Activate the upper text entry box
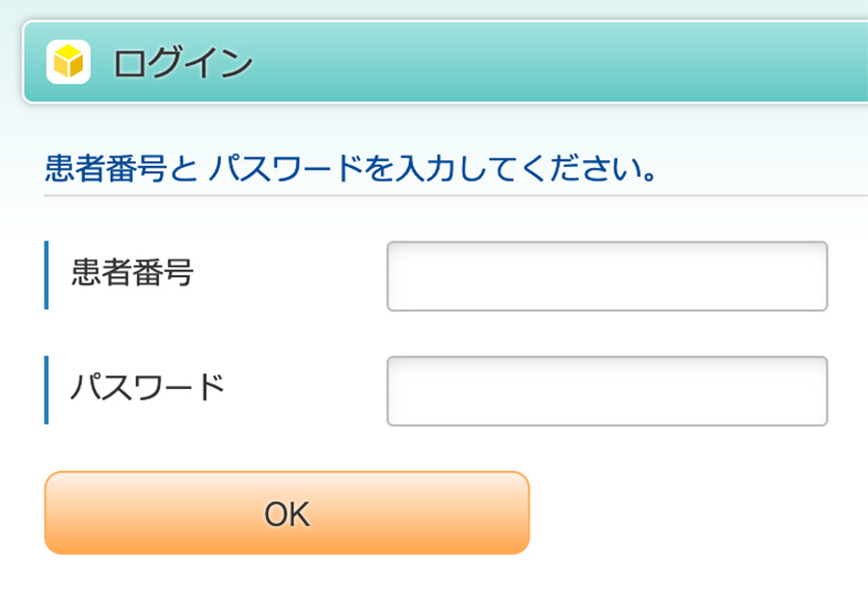The image size is (868, 610). click(607, 276)
